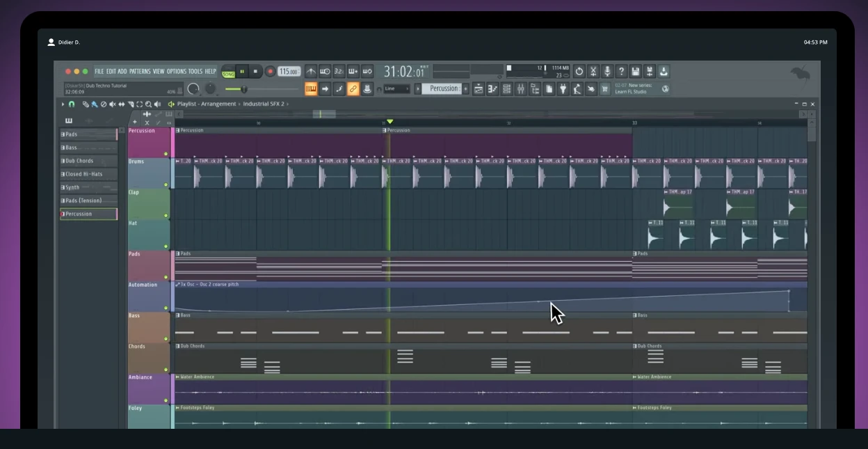Toggle the magnet snap icon in playlist
This screenshot has height=449, width=868.
(71, 104)
